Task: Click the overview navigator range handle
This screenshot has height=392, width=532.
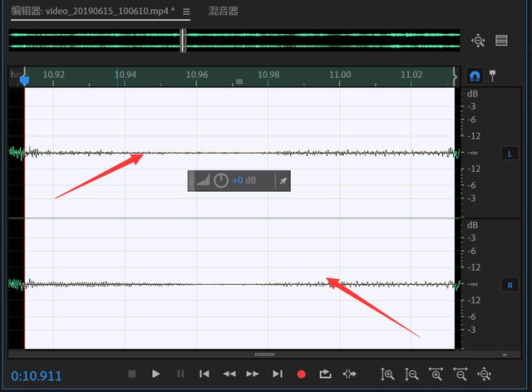Action: pyautogui.click(x=183, y=41)
